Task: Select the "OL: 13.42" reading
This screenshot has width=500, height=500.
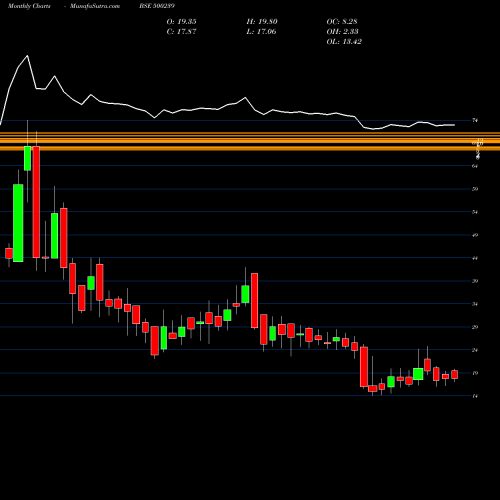Action: 344,42
